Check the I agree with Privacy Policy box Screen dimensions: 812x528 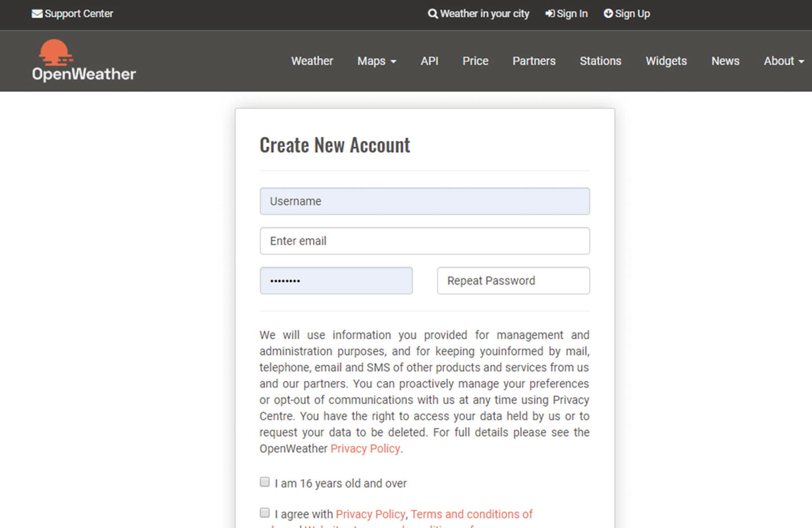point(264,513)
